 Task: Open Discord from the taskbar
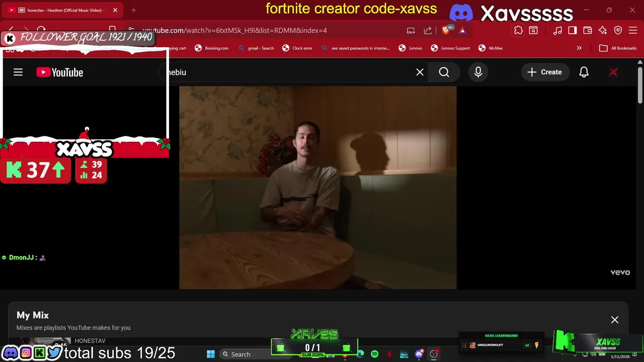[419, 354]
